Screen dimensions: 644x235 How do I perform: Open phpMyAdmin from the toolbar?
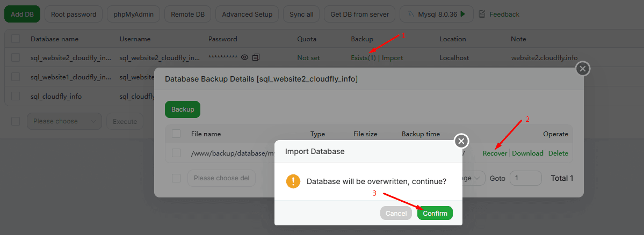coord(133,14)
